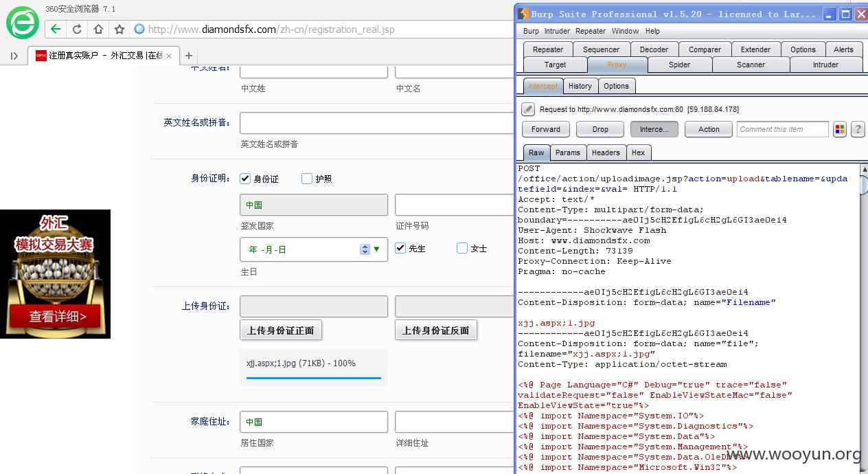Open the birthday date picker dropdown arrow
This screenshot has height=474, width=868.
pyautogui.click(x=376, y=249)
